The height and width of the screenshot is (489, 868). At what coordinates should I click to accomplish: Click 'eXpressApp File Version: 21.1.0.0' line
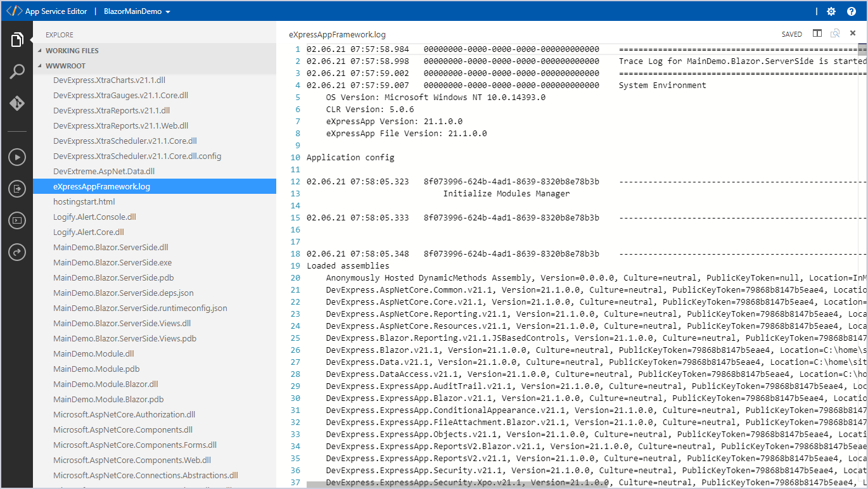(407, 134)
